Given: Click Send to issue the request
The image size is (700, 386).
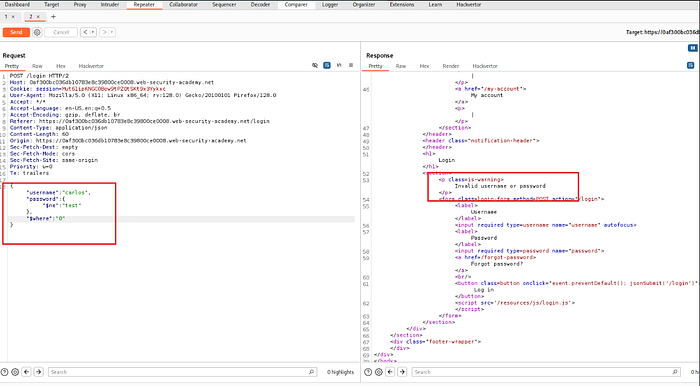Looking at the screenshot, I should [16, 32].
